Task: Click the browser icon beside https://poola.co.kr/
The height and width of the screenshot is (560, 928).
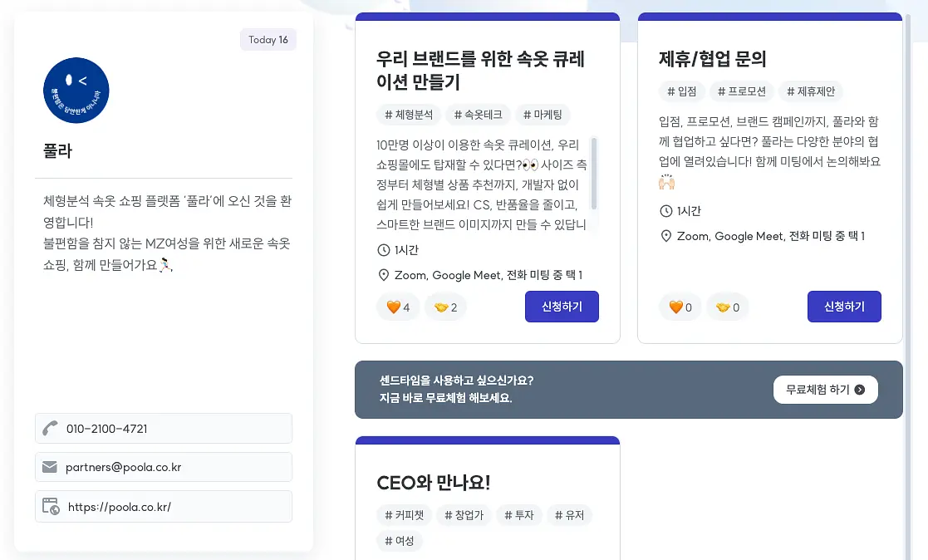Action: point(51,506)
